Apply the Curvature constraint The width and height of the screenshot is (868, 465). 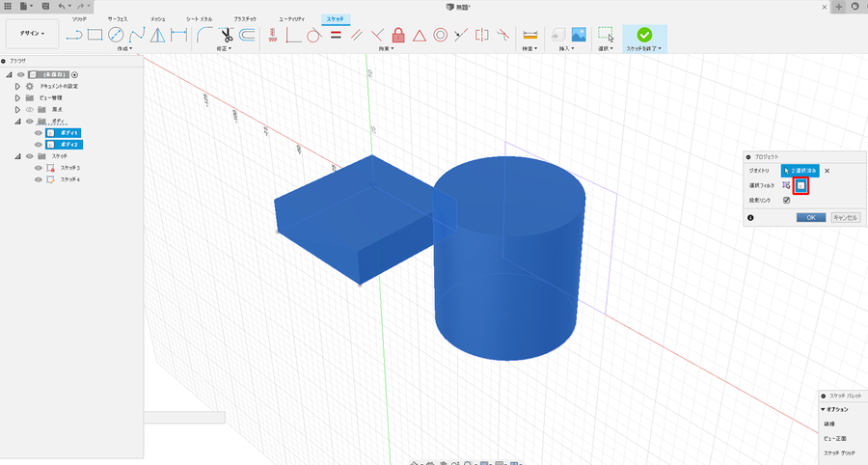(502, 35)
